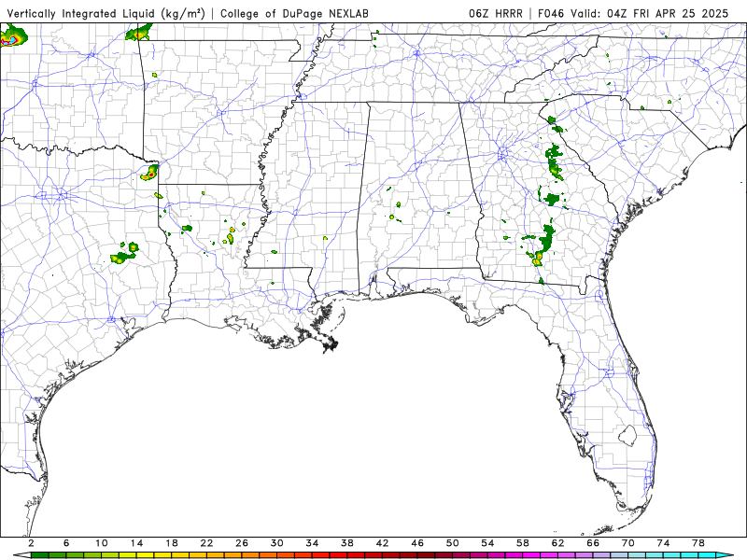Select legend value 14 on the color scale
This screenshot has width=747, height=560.
click(x=136, y=543)
